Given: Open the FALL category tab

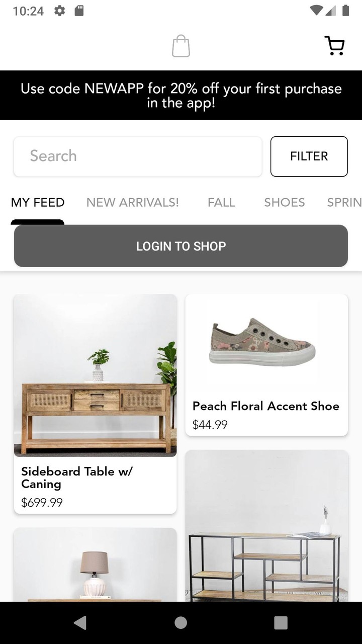Looking at the screenshot, I should (x=221, y=202).
